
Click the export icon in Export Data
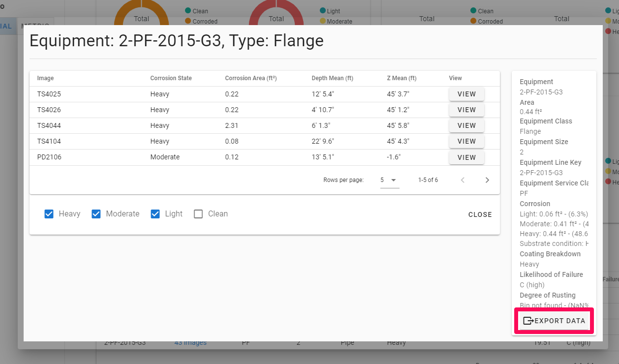coord(528,321)
